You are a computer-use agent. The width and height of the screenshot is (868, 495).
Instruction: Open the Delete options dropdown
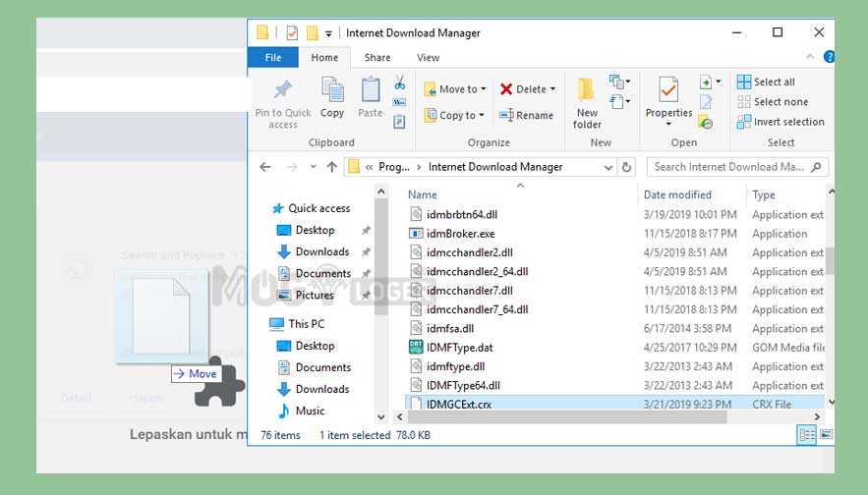pos(552,89)
